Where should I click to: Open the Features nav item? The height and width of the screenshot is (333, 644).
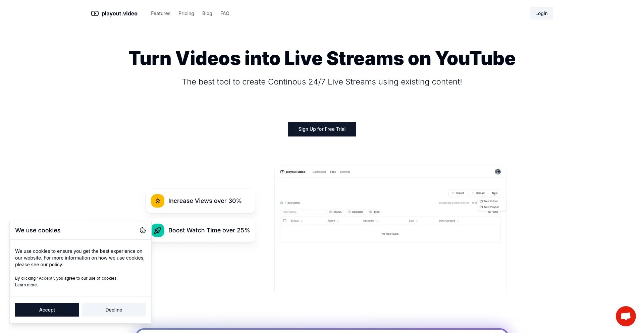(x=161, y=13)
